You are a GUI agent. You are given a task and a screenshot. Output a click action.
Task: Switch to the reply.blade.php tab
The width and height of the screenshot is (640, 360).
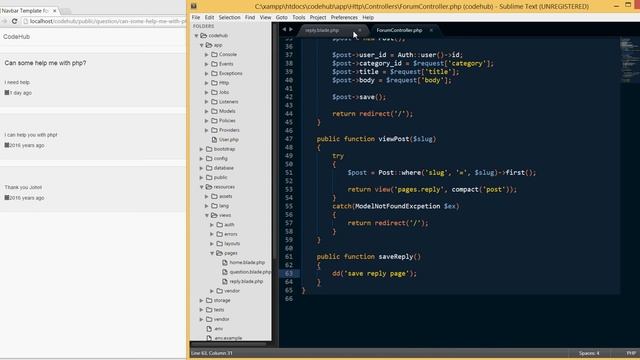(322, 30)
